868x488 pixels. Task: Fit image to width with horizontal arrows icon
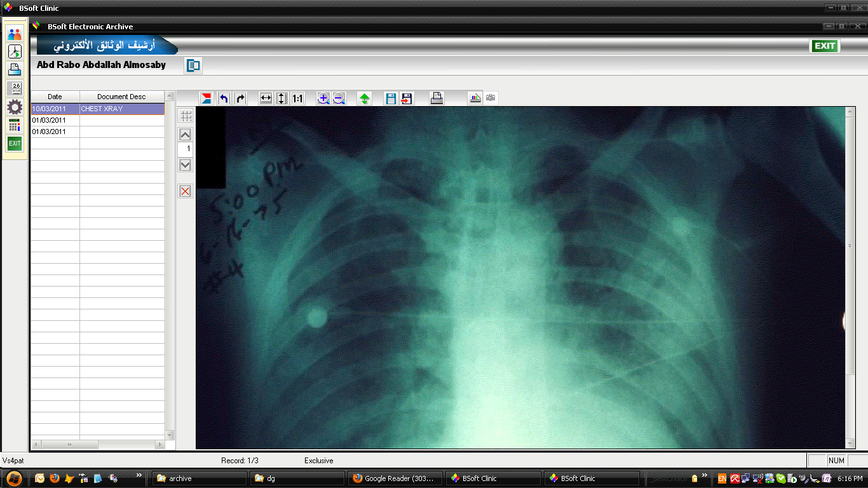pos(266,98)
